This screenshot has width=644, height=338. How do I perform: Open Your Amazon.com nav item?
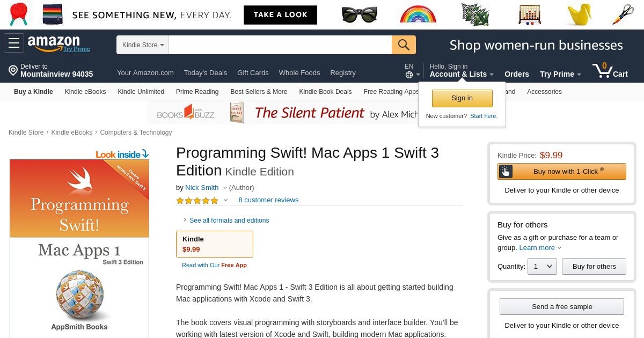pyautogui.click(x=145, y=73)
